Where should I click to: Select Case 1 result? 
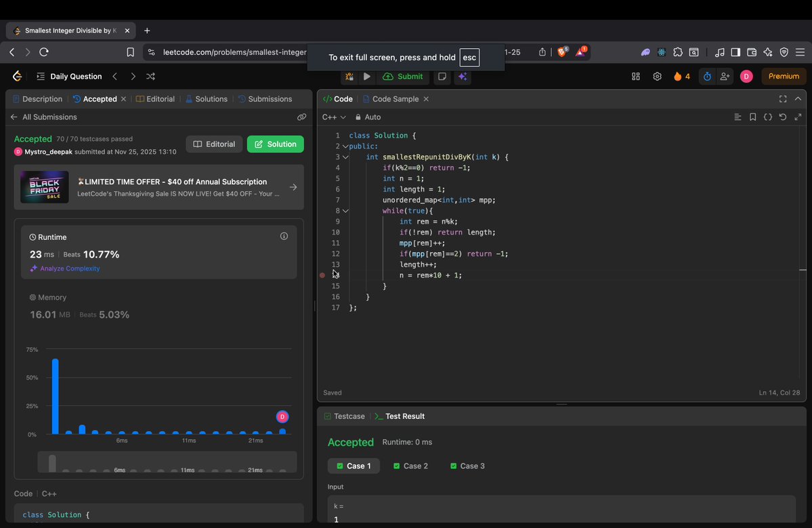tap(354, 466)
